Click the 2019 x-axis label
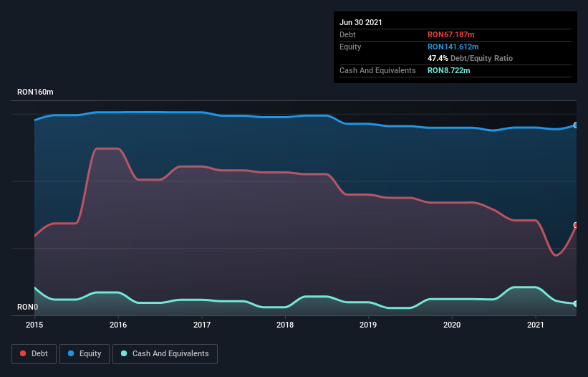Viewport: 588px width, 377px height. tap(368, 325)
